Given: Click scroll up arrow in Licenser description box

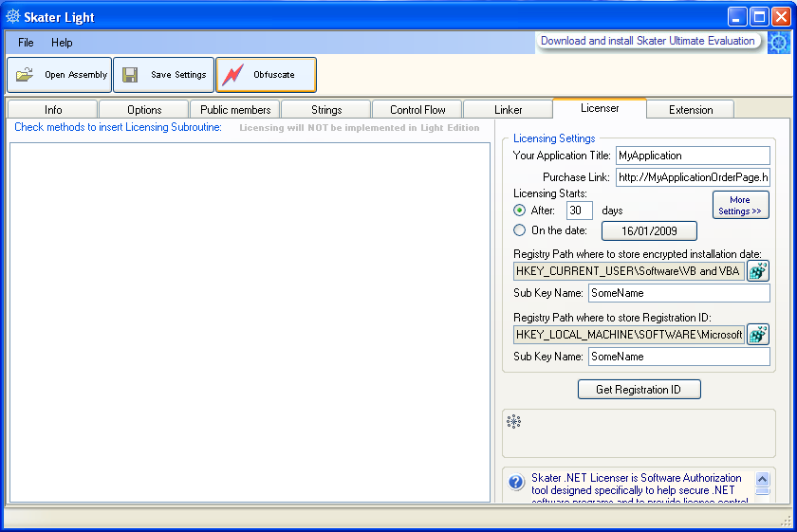Looking at the screenshot, I should pos(763,479).
